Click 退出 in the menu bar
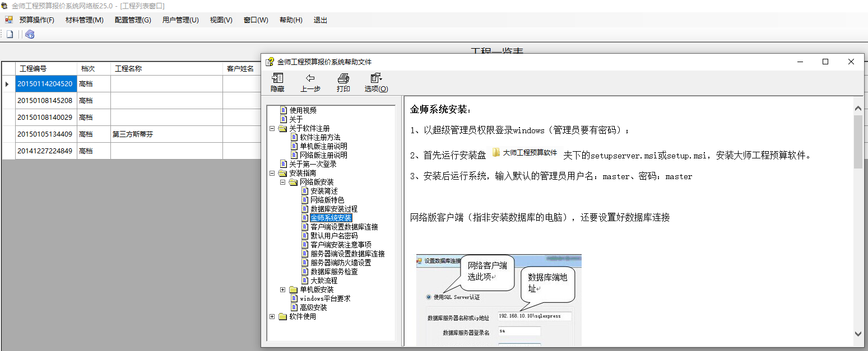868x351 pixels. click(320, 20)
